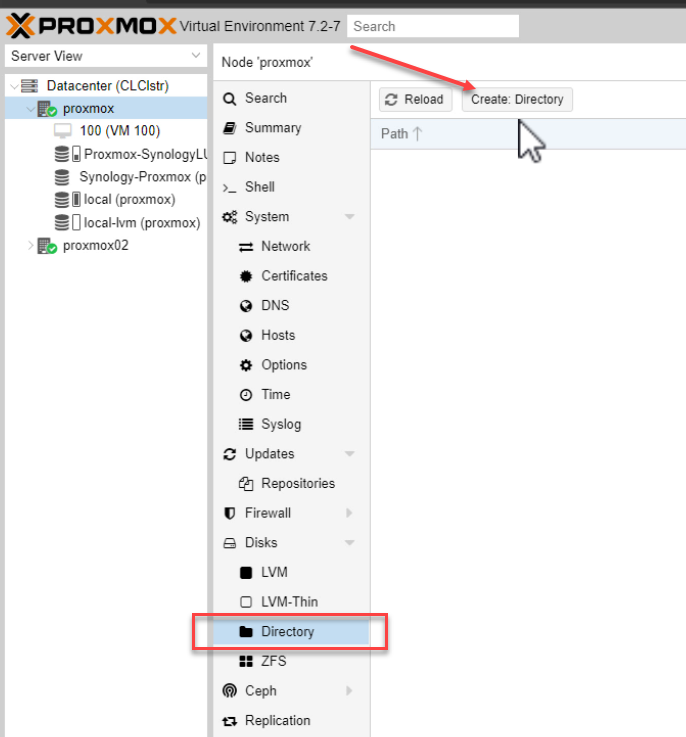Click the System gears icon
686x737 pixels.
click(x=229, y=217)
